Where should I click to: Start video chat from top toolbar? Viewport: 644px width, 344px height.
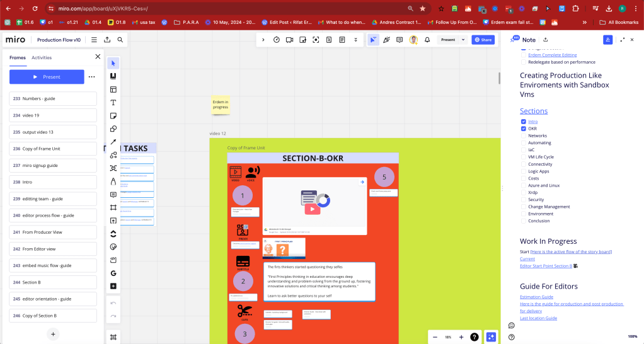pos(290,40)
